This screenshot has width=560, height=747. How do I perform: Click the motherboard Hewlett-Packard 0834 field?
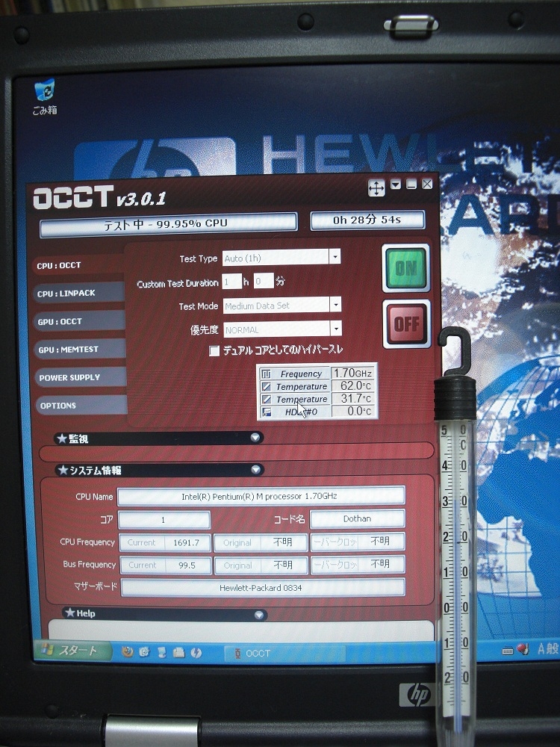pyautogui.click(x=263, y=587)
